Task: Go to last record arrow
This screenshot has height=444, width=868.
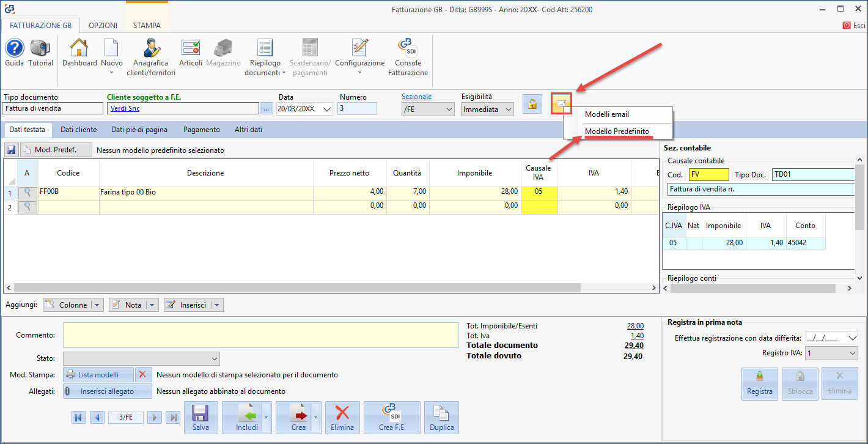Action: tap(174, 417)
